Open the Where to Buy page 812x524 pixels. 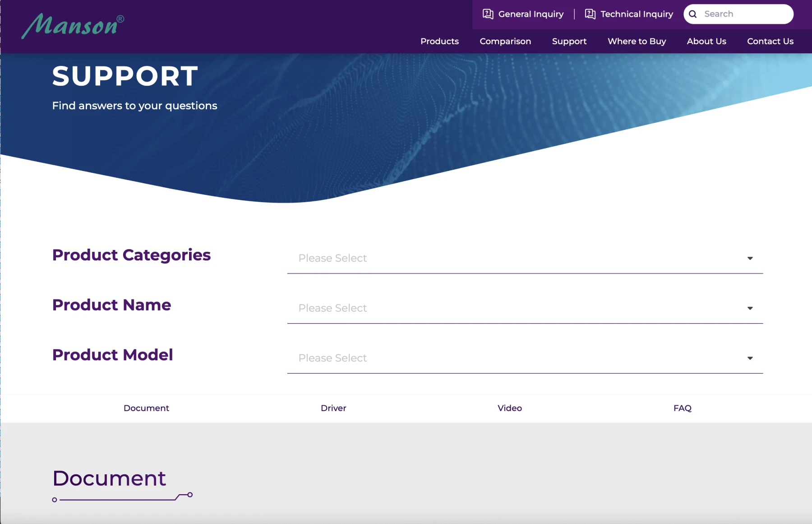pos(637,41)
